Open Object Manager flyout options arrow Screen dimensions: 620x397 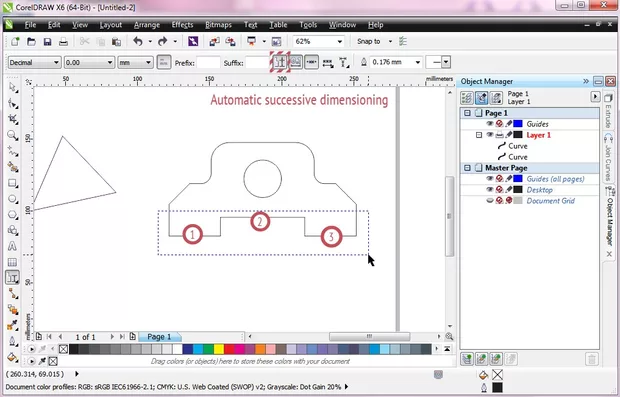(595, 97)
